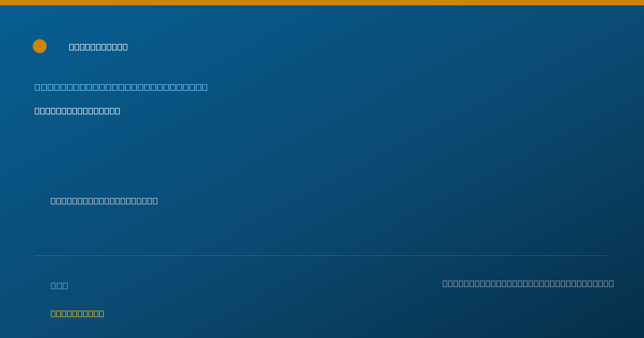Follow the yellow text link under the gray label
Viewport: 644px width, 338px height.
77,313
